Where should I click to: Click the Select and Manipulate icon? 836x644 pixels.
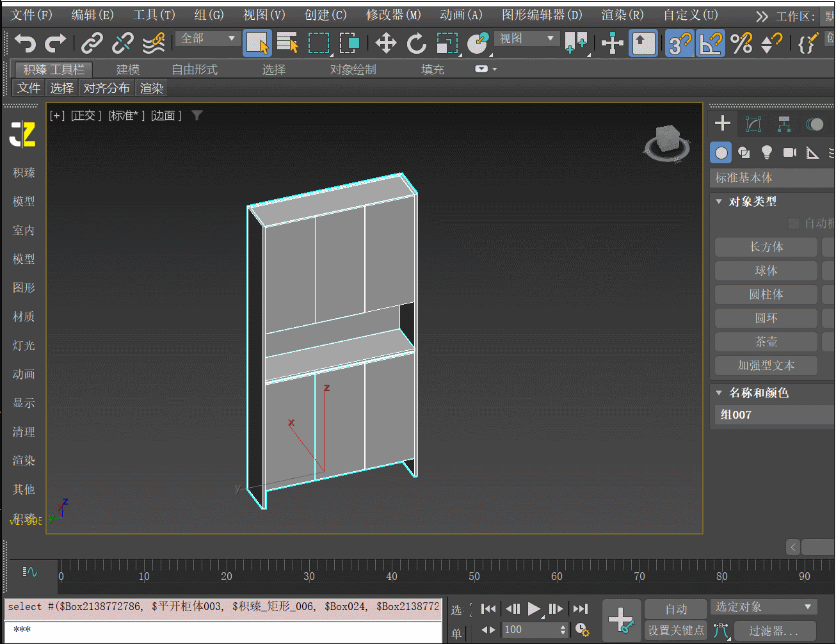pos(613,43)
